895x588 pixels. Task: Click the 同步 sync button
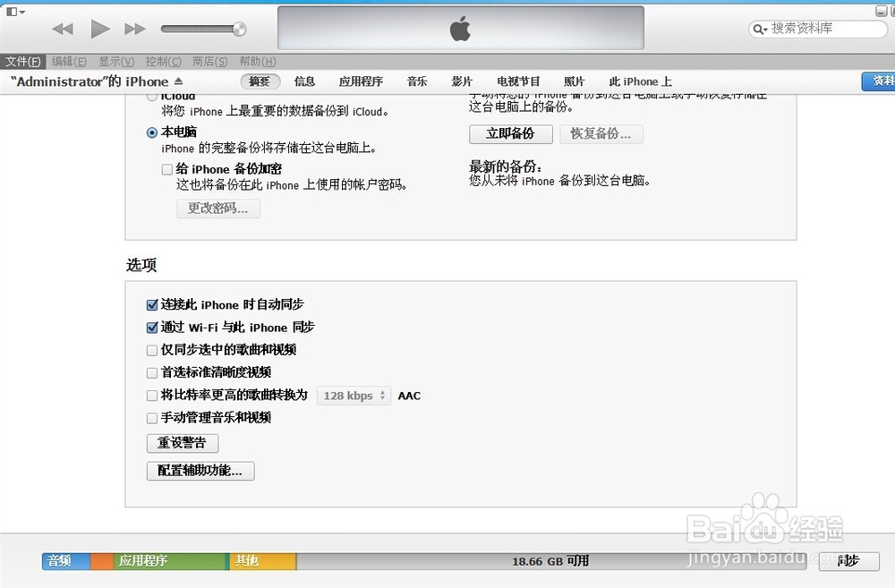(848, 561)
